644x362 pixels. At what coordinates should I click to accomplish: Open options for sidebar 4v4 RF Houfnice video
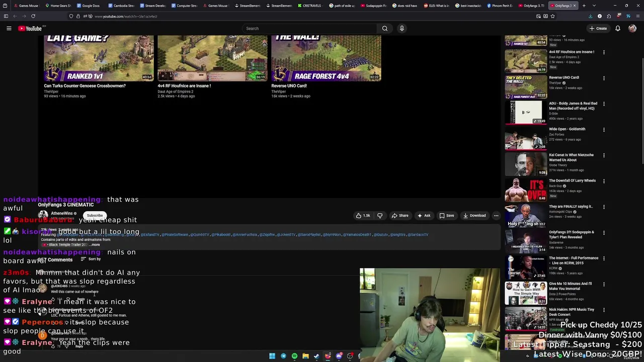[x=604, y=52]
